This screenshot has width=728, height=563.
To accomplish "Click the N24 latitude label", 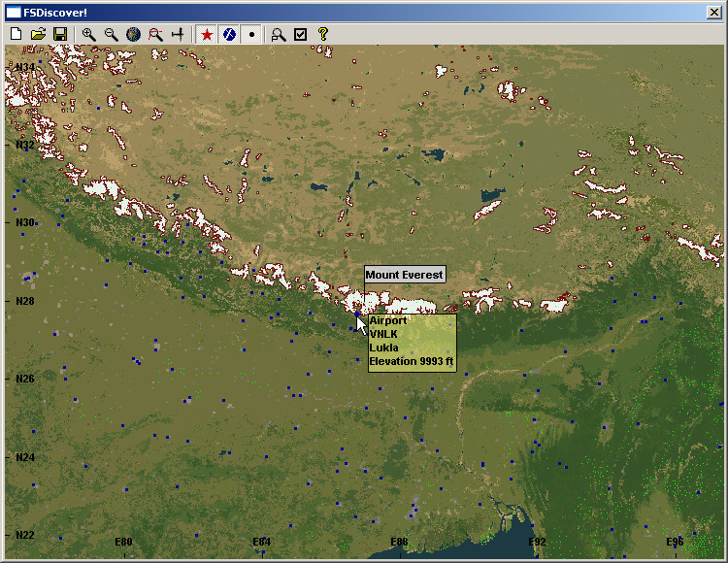I will 25,457.
